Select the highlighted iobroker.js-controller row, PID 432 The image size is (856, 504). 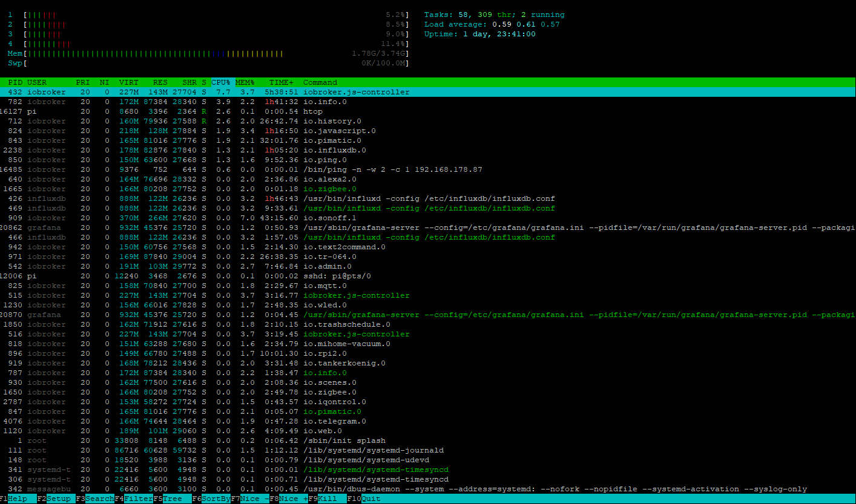[x=428, y=92]
